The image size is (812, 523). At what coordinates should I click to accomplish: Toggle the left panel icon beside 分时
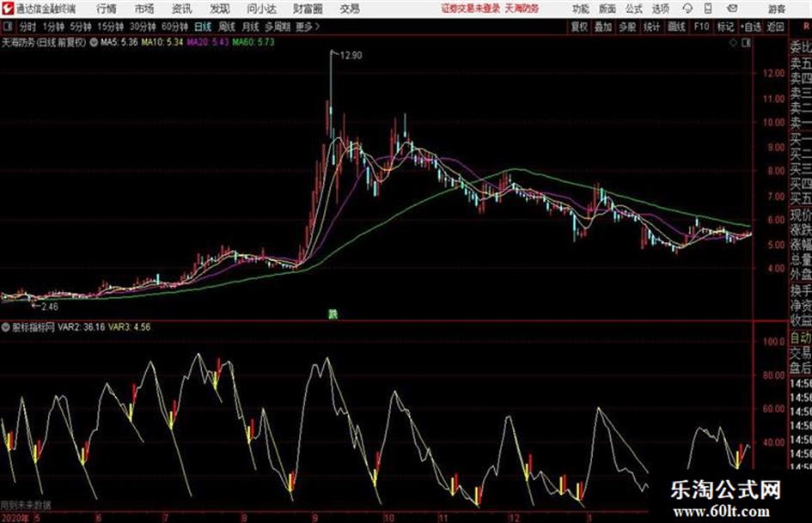[7, 27]
